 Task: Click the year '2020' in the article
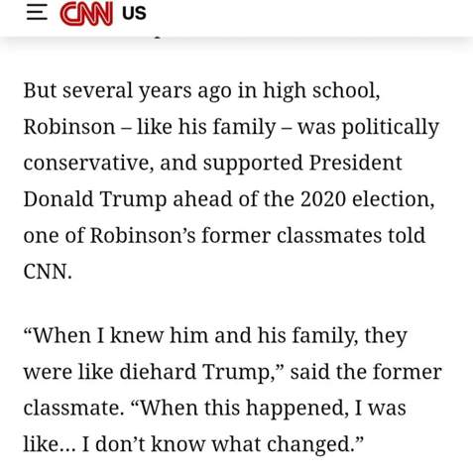323,199
